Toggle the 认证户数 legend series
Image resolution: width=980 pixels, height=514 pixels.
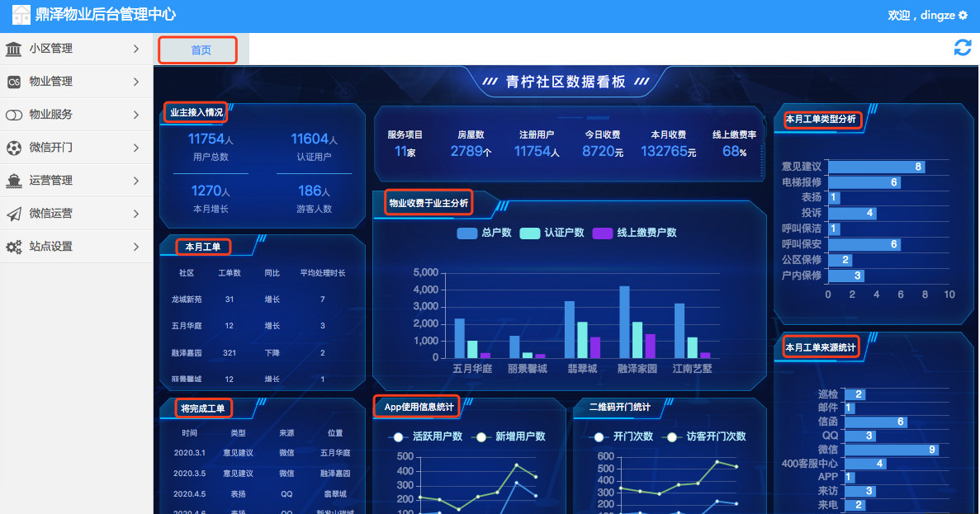(x=552, y=233)
